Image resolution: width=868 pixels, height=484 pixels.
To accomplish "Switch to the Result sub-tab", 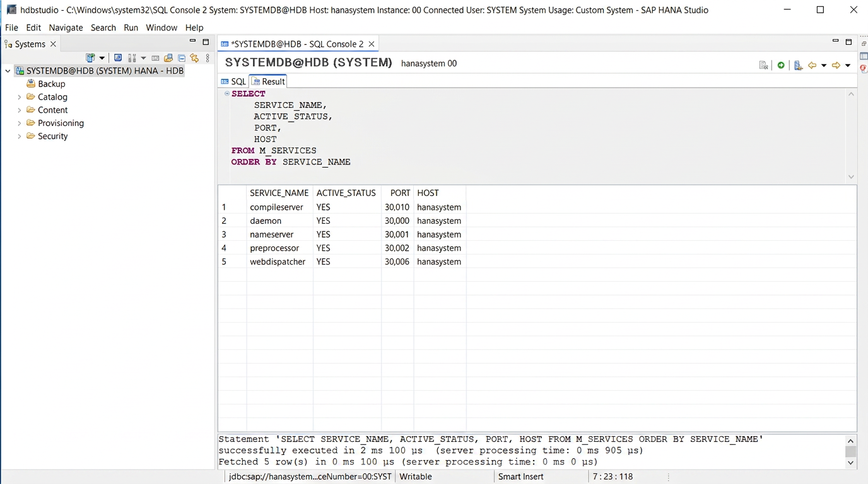I will pos(269,81).
